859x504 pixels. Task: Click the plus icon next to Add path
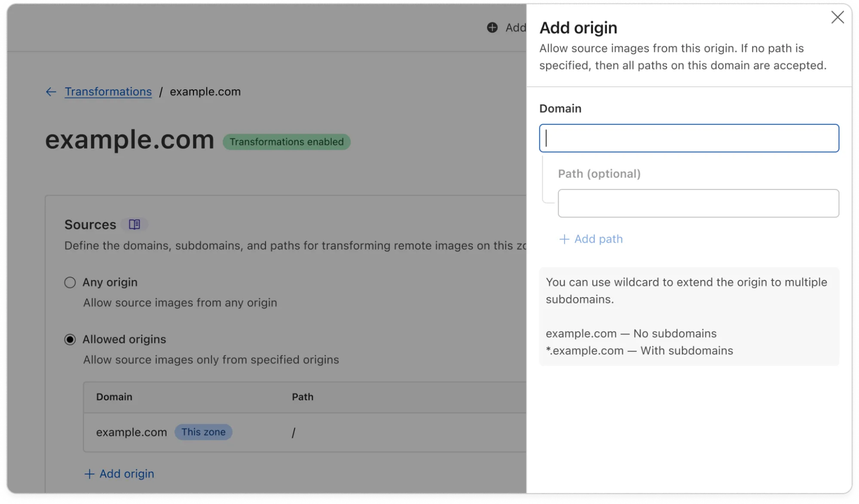pos(564,239)
